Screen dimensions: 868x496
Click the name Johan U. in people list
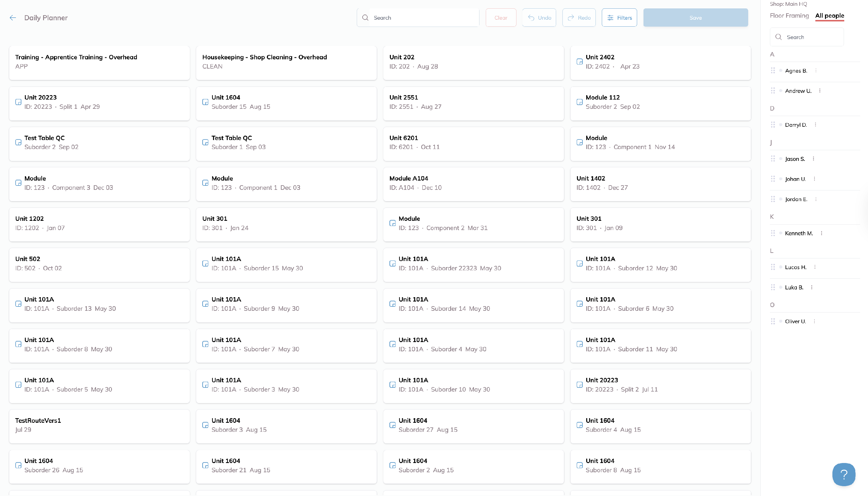coord(795,179)
